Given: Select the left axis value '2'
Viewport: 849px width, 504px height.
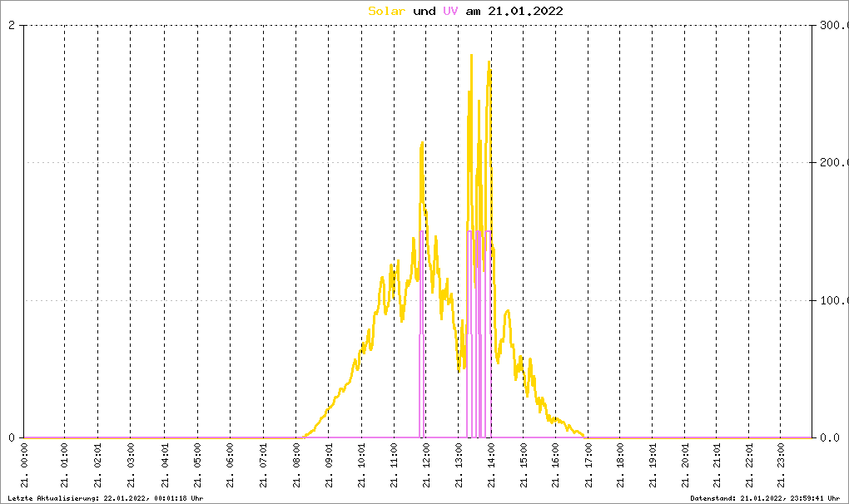Looking at the screenshot, I should 12,26.
